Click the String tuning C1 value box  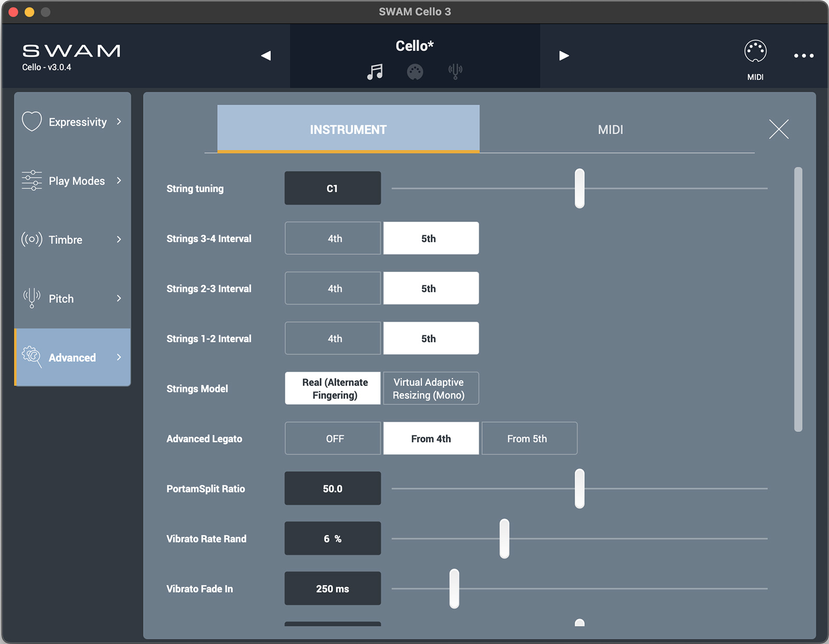pos(333,188)
